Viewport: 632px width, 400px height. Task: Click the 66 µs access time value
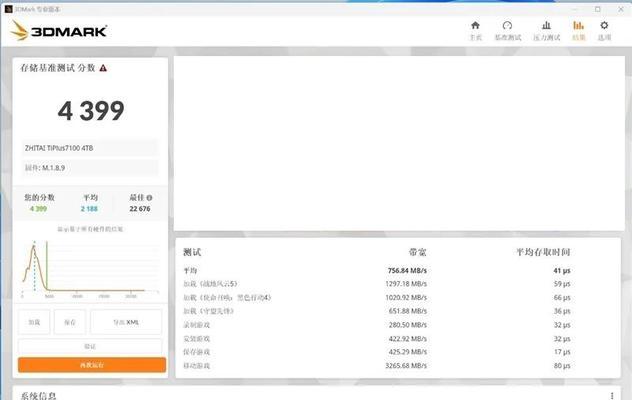point(562,298)
